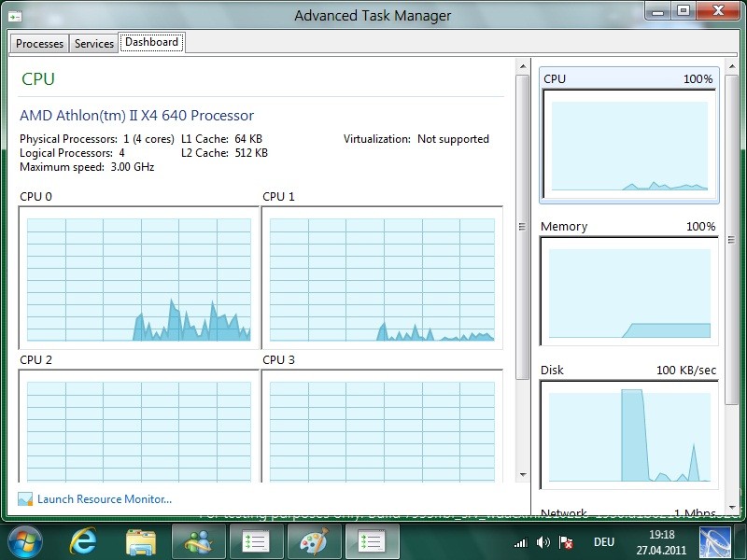Open first task manager list icon on taskbar
Image resolution: width=747 pixels, height=560 pixels.
pyautogui.click(x=256, y=542)
